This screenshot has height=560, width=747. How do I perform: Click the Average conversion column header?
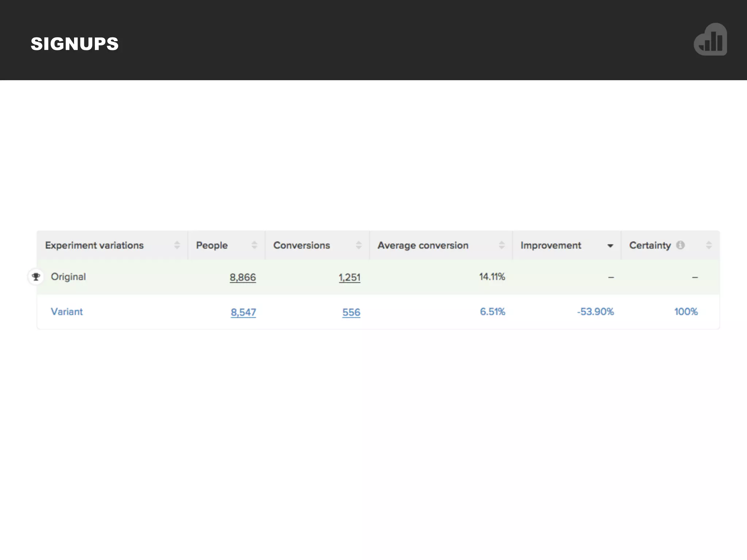[x=423, y=245]
